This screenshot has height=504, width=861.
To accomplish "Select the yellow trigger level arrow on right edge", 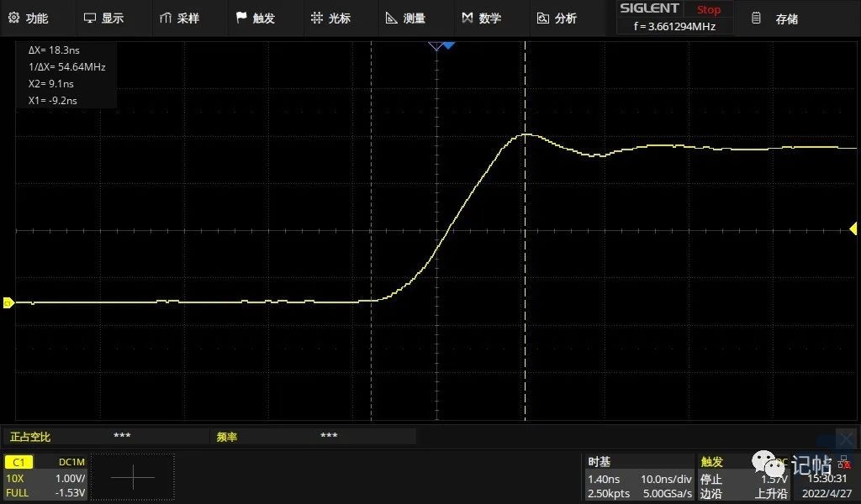I will (x=853, y=228).
